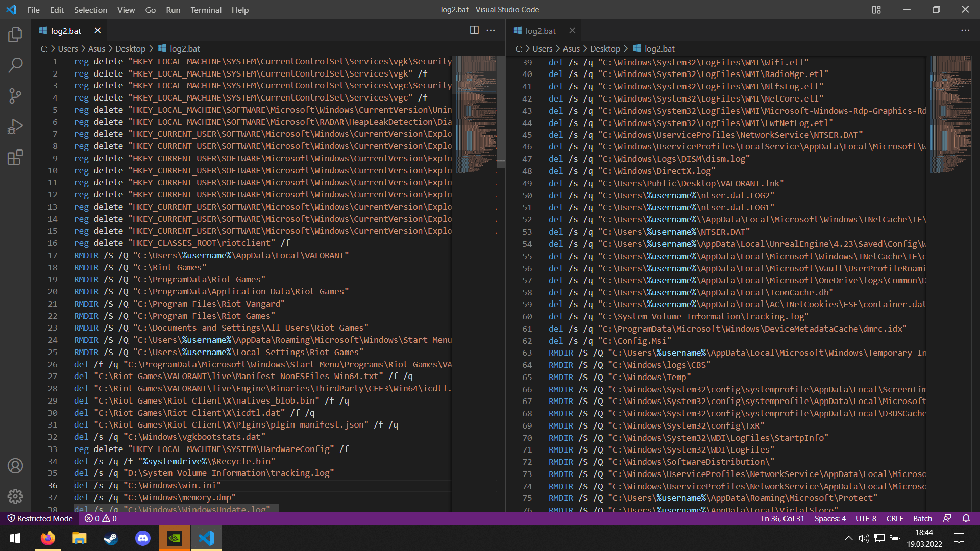
Task: Open the Explorer view in activity bar
Action: point(15,35)
